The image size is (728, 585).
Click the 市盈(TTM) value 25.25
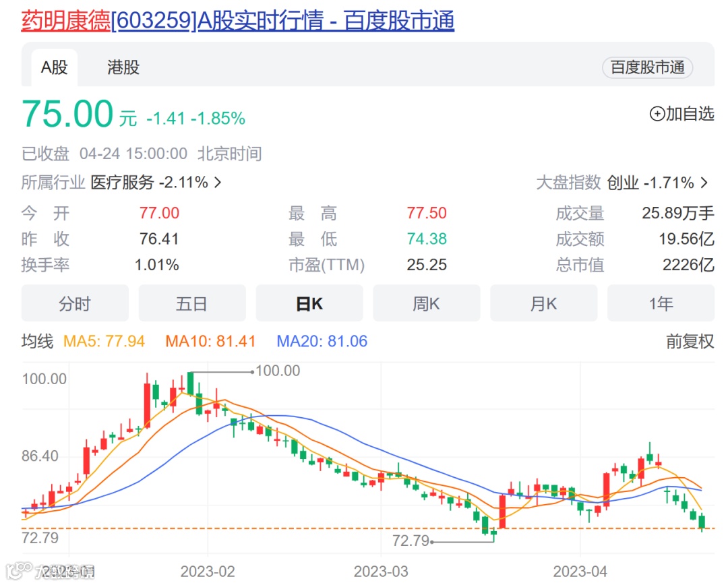[x=427, y=265]
